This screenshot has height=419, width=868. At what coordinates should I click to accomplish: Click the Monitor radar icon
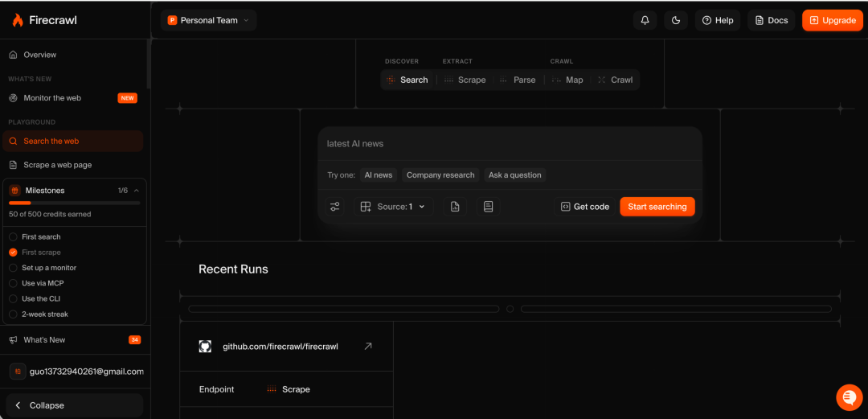pos(14,98)
